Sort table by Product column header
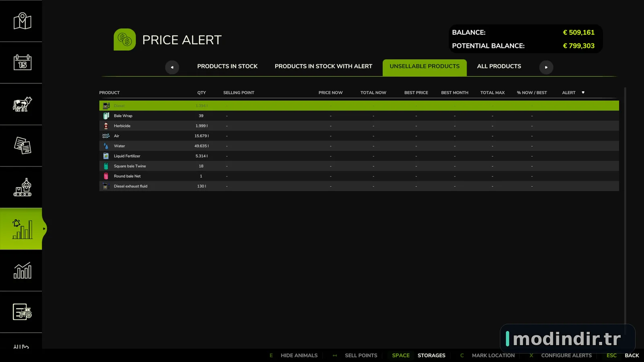Viewport: 644px width, 362px height. point(109,93)
